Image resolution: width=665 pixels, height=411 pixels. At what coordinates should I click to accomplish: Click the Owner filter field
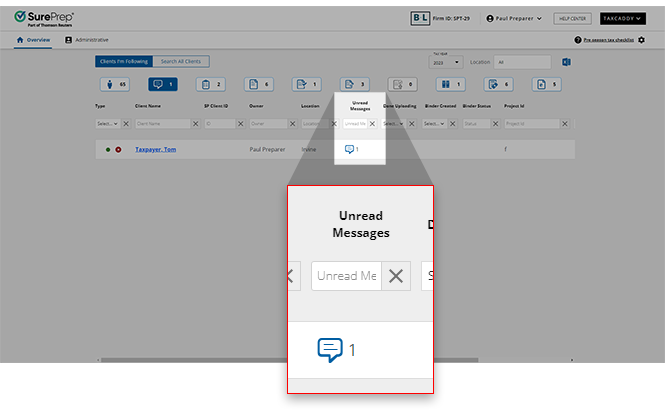coord(268,124)
